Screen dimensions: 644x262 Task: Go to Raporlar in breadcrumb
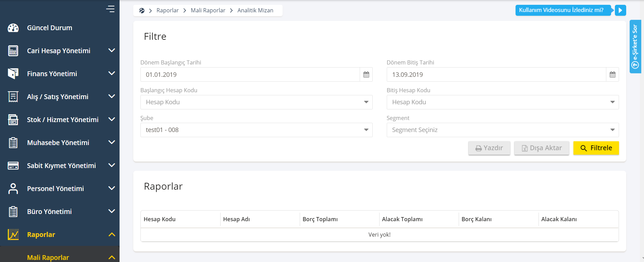(x=168, y=11)
